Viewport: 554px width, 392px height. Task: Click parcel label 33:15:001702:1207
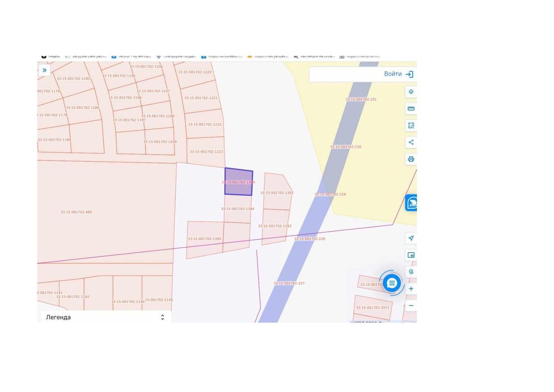click(x=153, y=91)
